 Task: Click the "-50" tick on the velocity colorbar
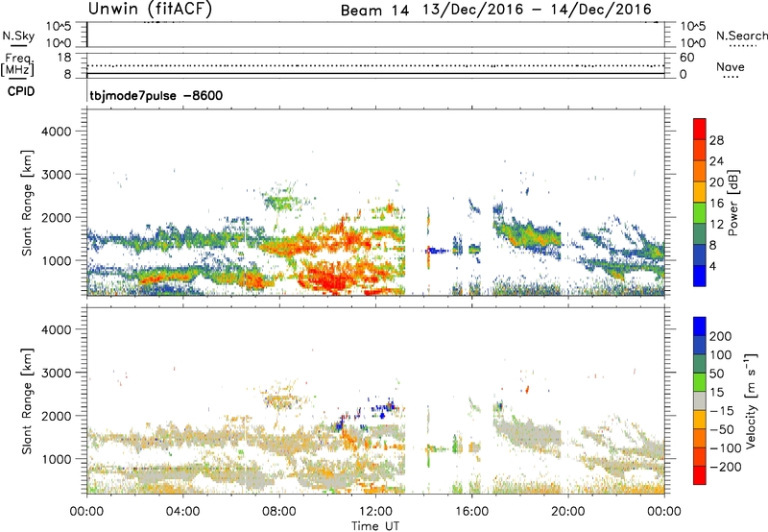(x=722, y=429)
